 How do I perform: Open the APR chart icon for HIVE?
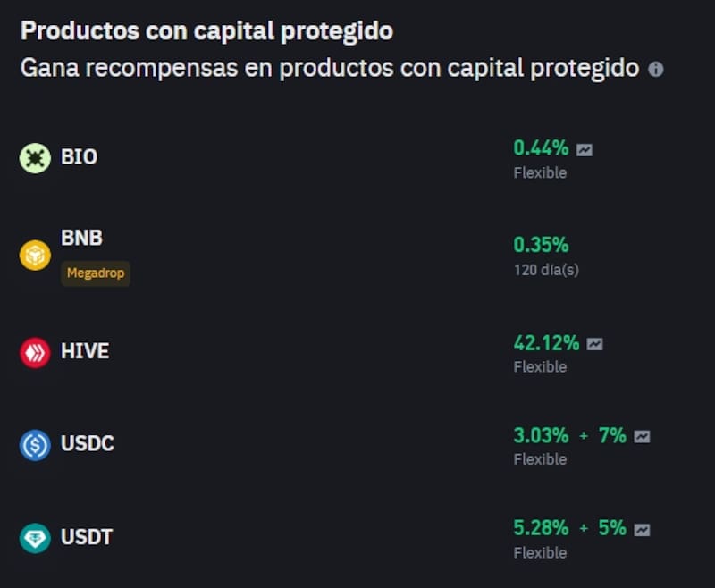click(594, 344)
